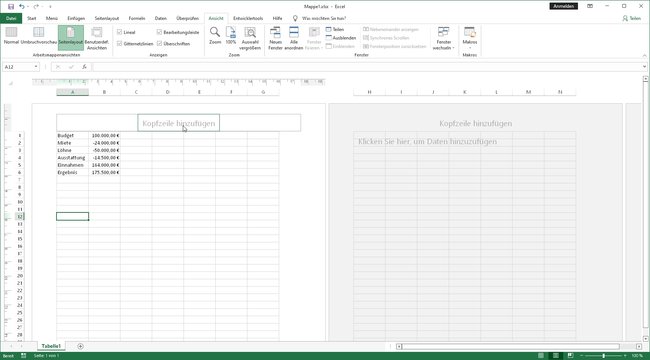Switch to page layout view in status bar
650x360 pixels.
[x=555, y=355]
